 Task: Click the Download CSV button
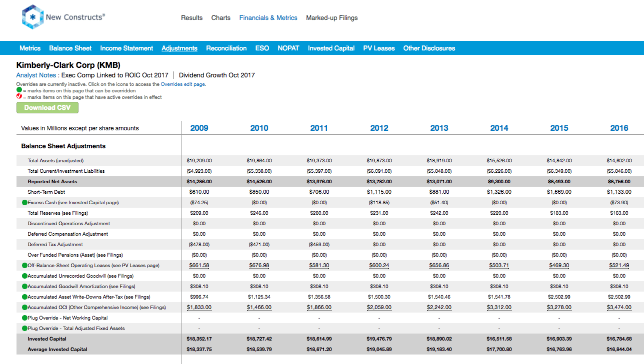click(x=47, y=108)
